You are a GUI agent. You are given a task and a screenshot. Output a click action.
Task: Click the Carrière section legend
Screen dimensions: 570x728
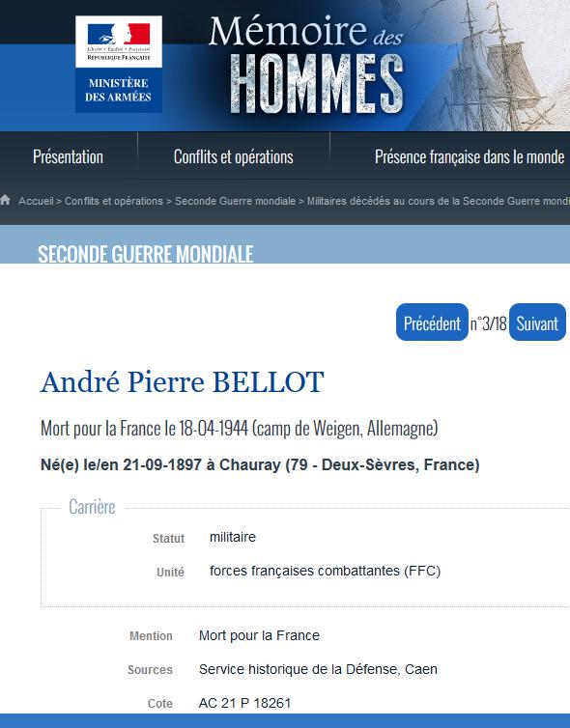92,507
